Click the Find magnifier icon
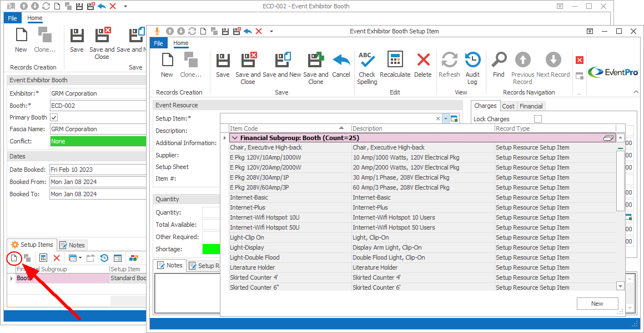644x333 pixels. point(499,61)
